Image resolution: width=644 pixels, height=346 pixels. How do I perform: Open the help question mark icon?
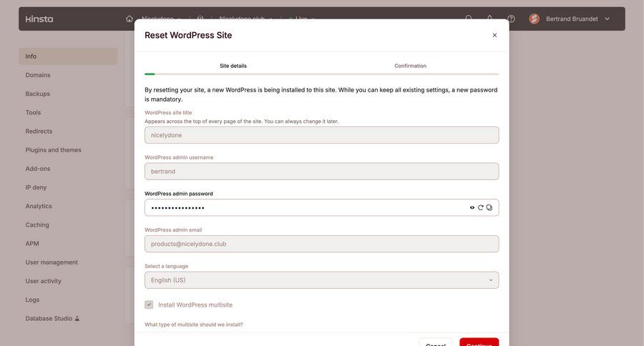511,19
